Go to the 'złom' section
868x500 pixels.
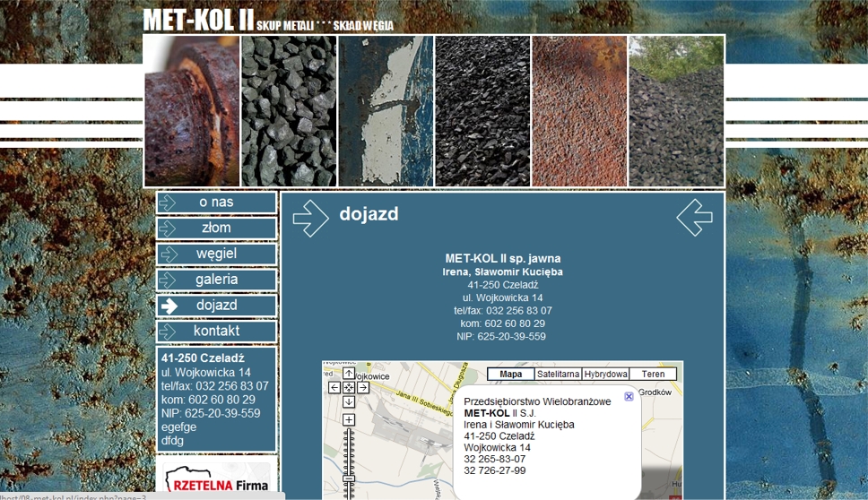[216, 228]
